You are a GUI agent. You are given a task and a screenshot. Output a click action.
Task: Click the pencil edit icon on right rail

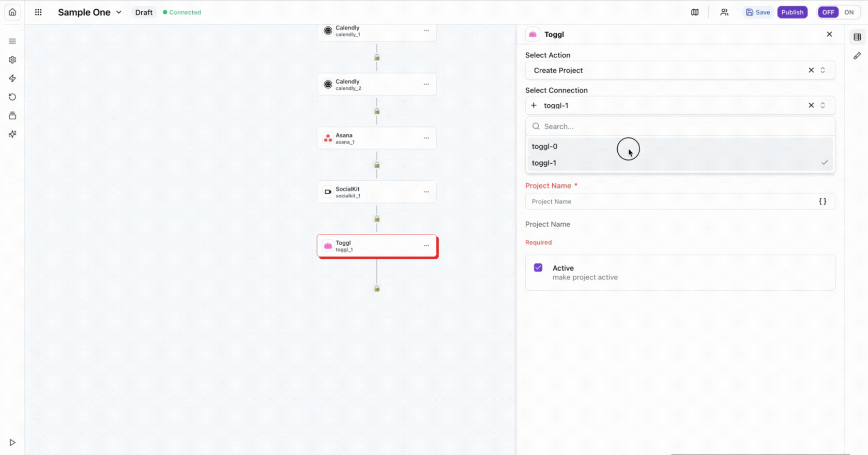(x=857, y=56)
